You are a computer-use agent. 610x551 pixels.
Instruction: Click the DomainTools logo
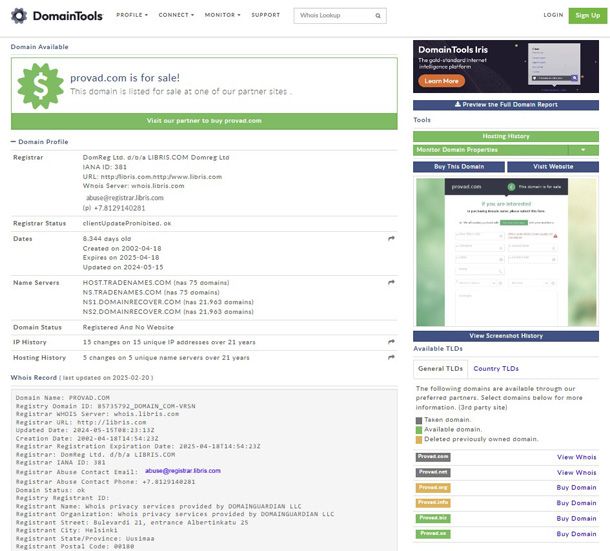click(53, 16)
